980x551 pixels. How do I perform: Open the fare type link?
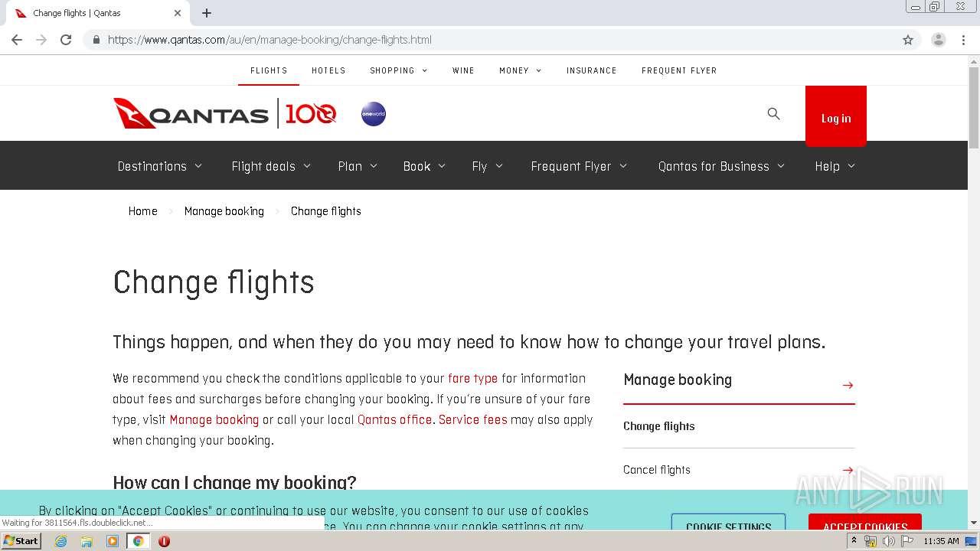[473, 378]
